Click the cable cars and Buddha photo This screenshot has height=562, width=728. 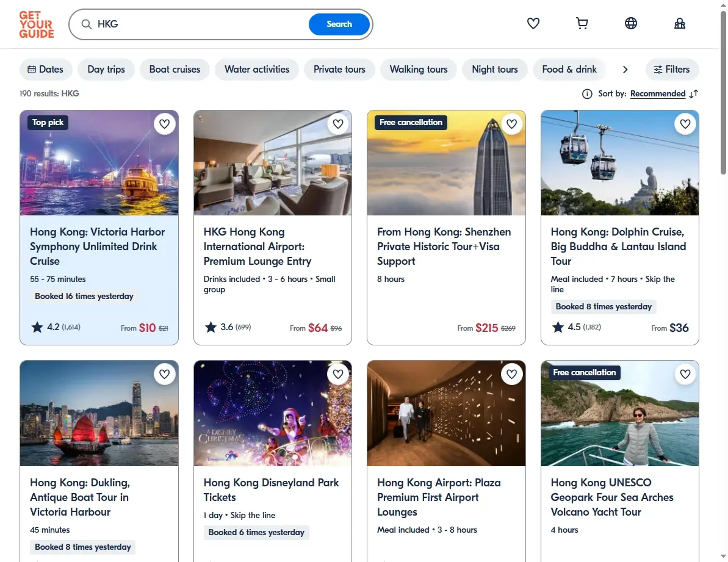[620, 163]
